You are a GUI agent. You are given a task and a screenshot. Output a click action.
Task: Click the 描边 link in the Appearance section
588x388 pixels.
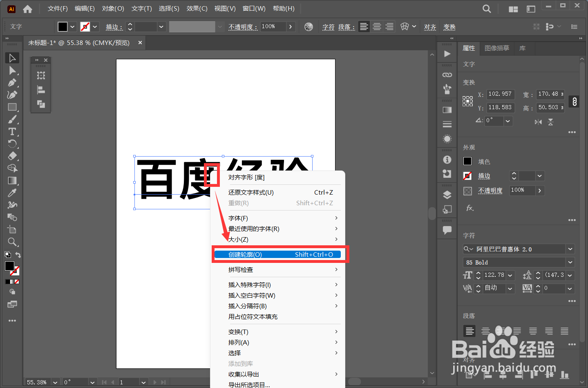pos(484,176)
